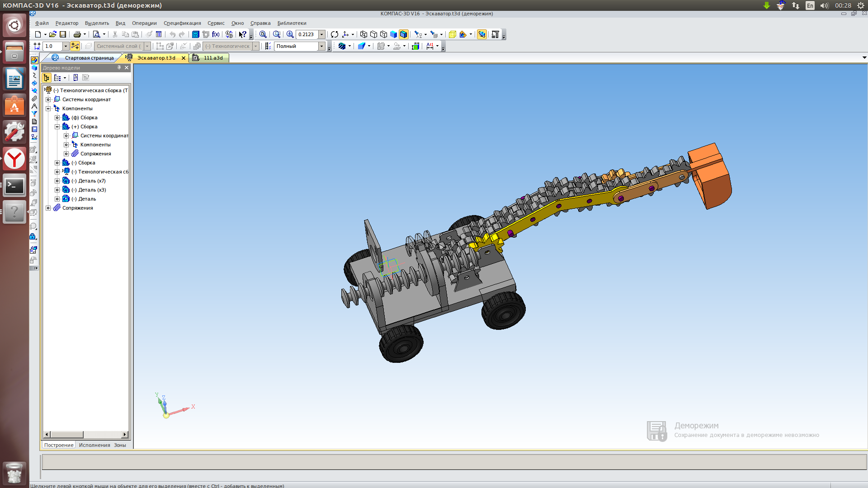
Task: Expand the Сопряжения node at tree bottom
Action: click(48, 208)
